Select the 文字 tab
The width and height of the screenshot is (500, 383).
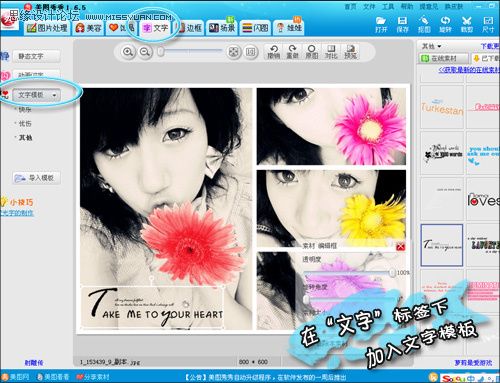(155, 28)
